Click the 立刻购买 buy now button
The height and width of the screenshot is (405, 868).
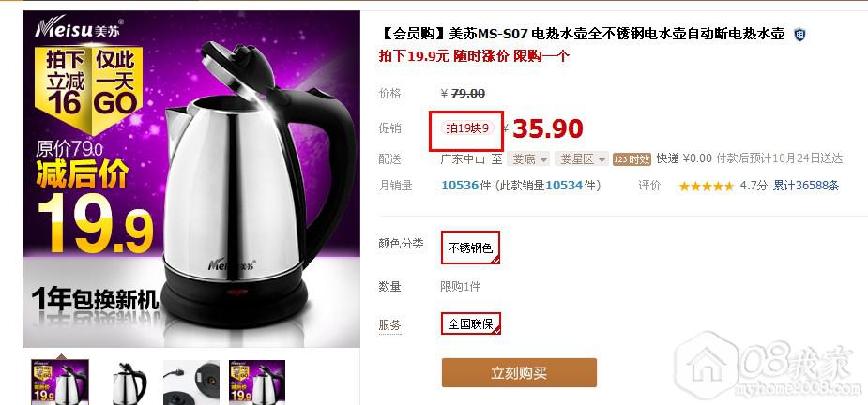pyautogui.click(x=519, y=373)
